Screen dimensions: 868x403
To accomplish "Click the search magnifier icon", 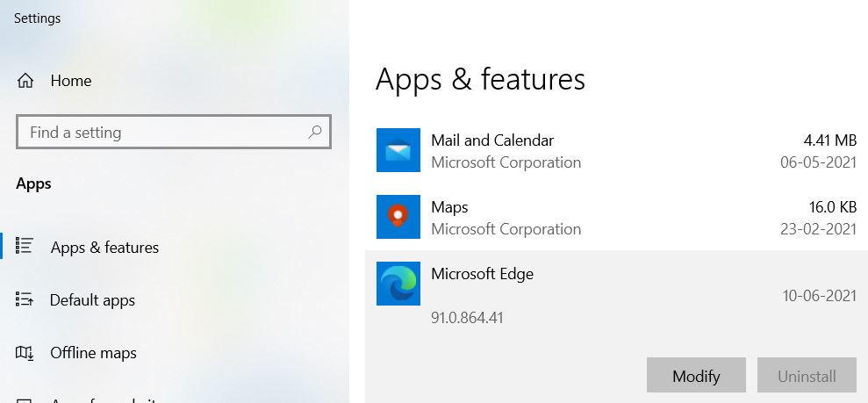I will click(314, 132).
